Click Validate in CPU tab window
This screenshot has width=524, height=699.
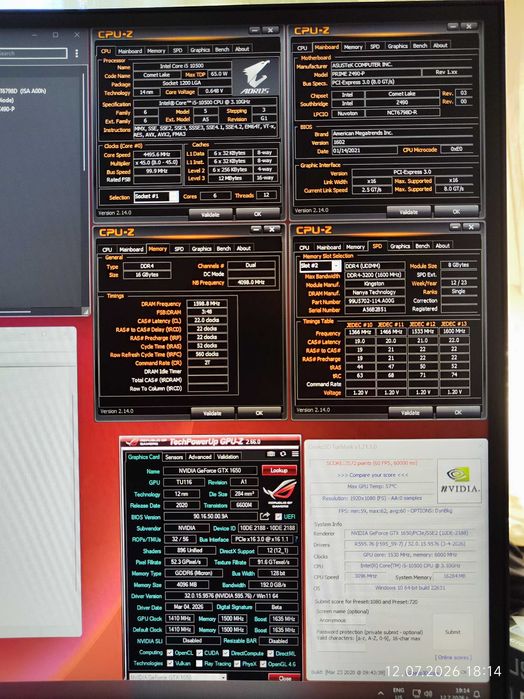(x=210, y=214)
